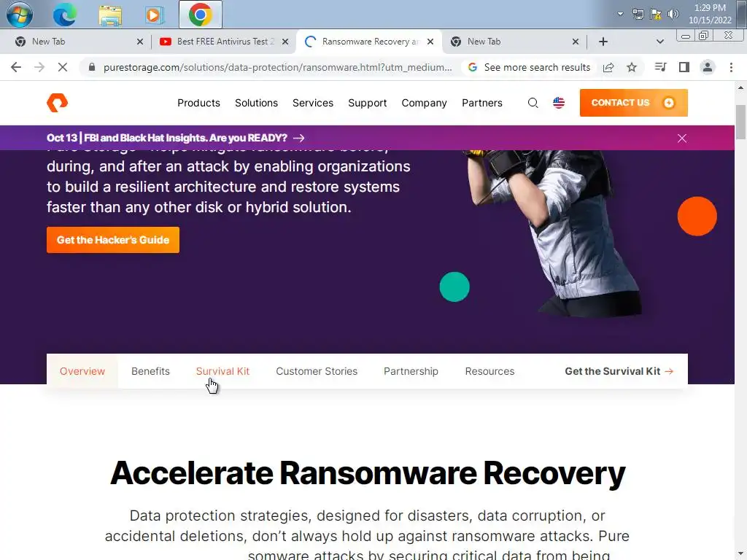Screen dimensions: 747x560
Task: Bookmark this page with the star icon
Action: coord(632,68)
